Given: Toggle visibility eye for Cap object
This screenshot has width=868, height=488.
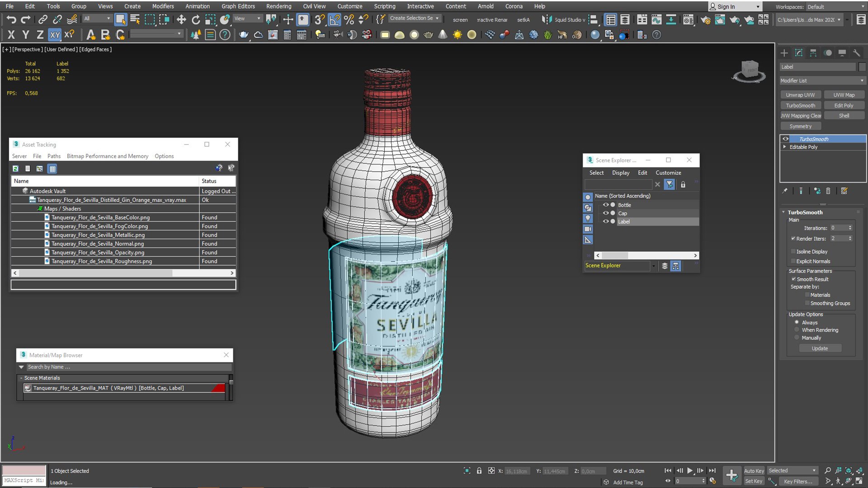Looking at the screenshot, I should [x=606, y=213].
